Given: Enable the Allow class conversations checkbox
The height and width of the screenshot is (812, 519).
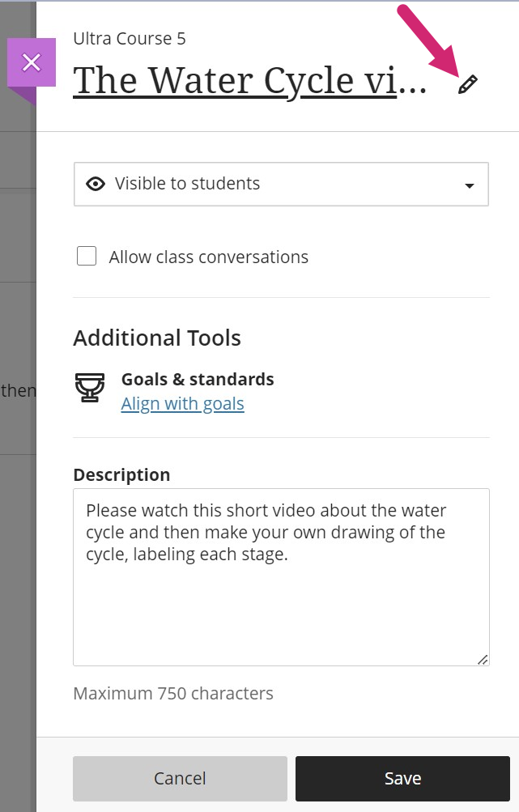Looking at the screenshot, I should pos(87,256).
